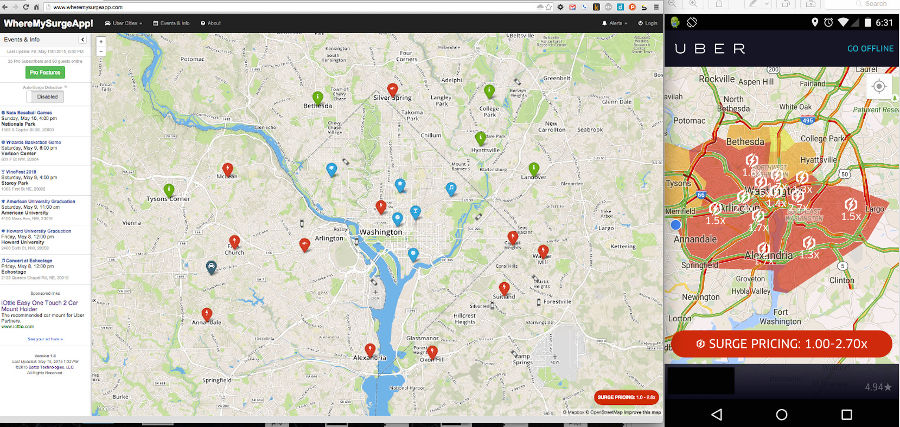This screenshot has width=900, height=427.
Task: Click the red Alexandria surge pin
Action: (370, 350)
